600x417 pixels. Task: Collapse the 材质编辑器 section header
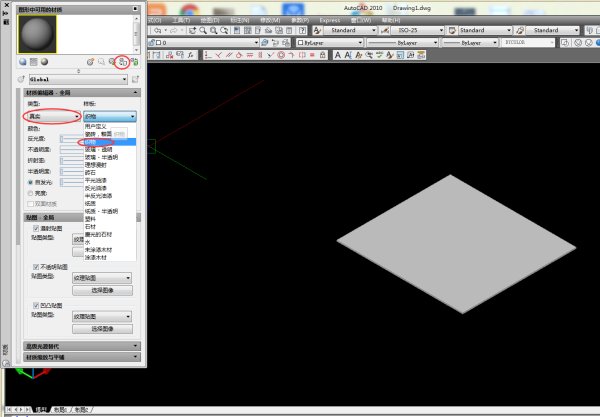[x=82, y=93]
